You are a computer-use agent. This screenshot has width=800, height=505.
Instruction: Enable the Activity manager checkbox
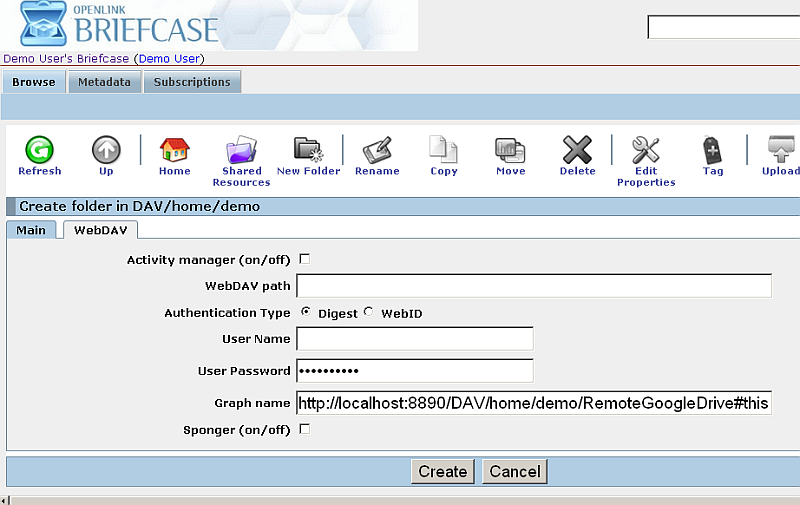click(x=305, y=259)
